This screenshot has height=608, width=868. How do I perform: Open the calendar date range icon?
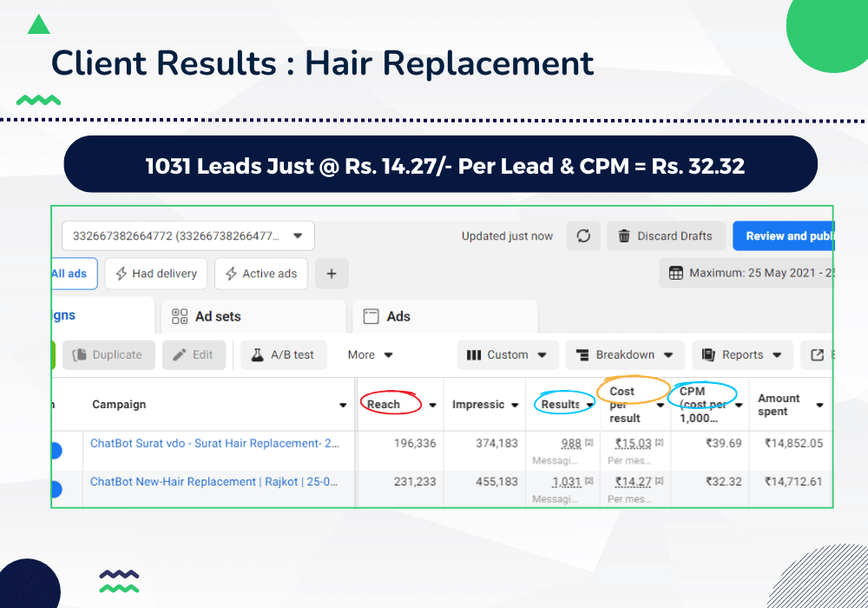click(675, 274)
